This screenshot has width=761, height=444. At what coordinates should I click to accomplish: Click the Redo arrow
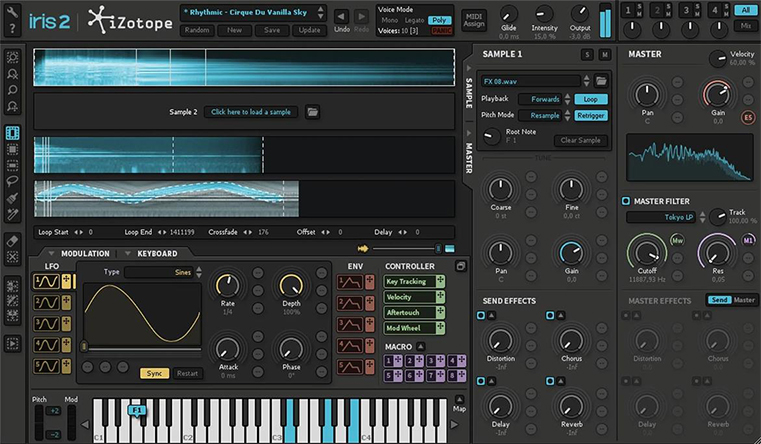coord(361,16)
